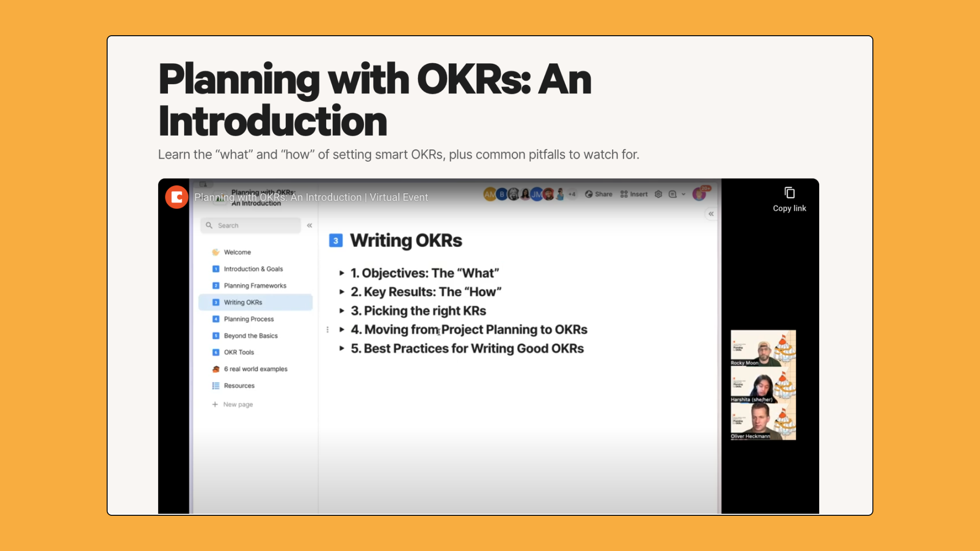
Task: Expand '5. Best Practices for Writing Good OKRs'
Action: pos(341,348)
